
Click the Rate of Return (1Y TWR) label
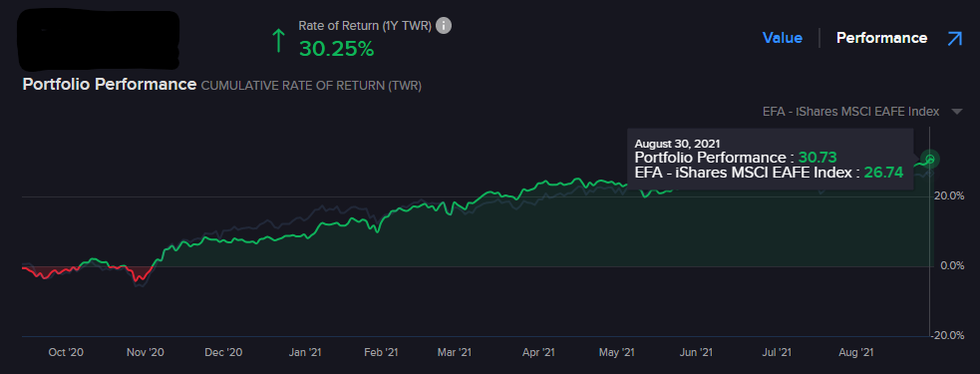pyautogui.click(x=365, y=26)
